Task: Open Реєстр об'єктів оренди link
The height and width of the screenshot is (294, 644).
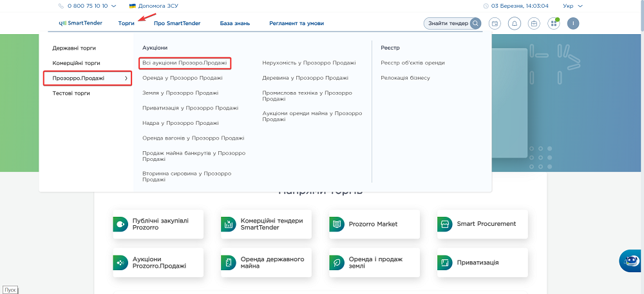Action: pyautogui.click(x=412, y=63)
